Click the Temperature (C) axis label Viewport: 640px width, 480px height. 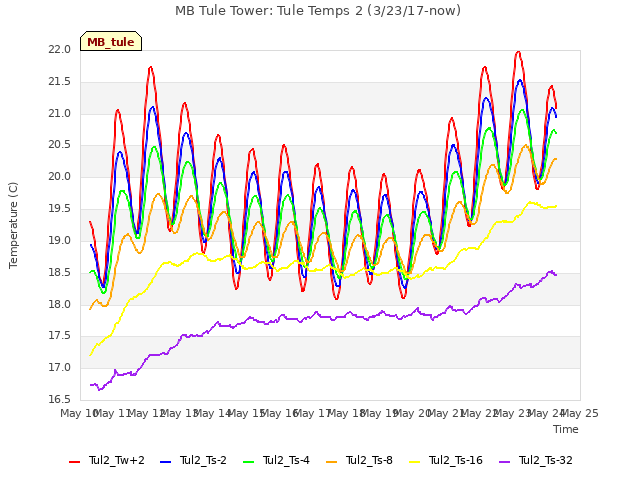click(13, 225)
